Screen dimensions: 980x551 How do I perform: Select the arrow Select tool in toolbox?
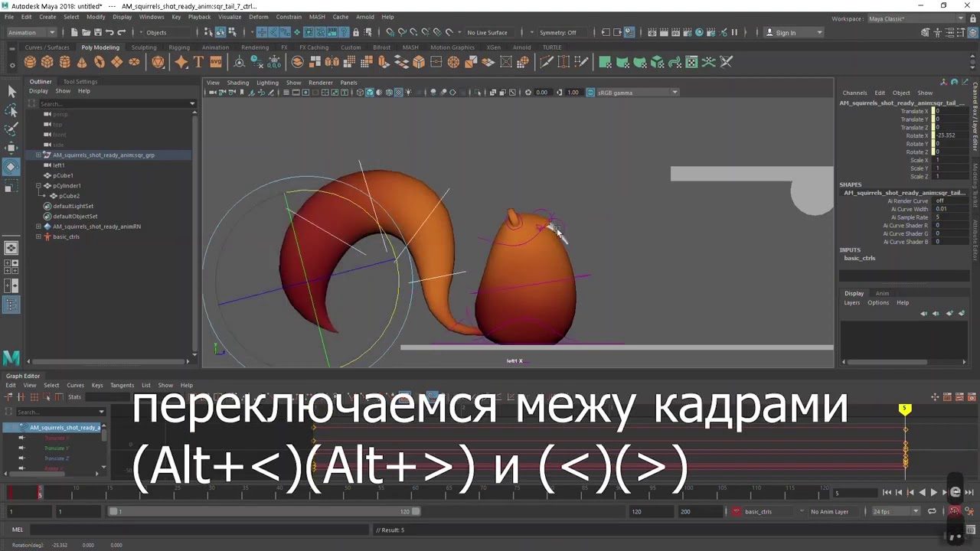[11, 92]
